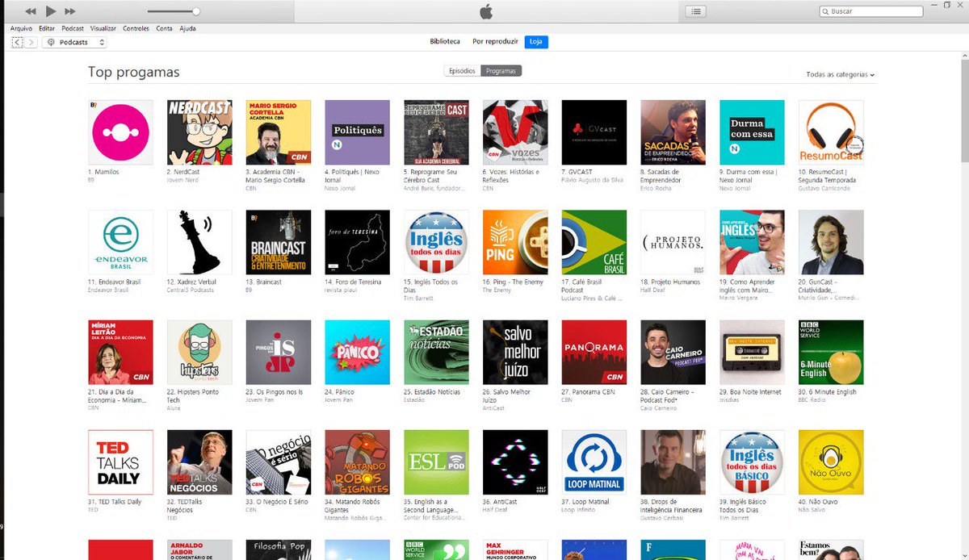
Task: Open the Pânico podcast artwork
Action: [357, 353]
